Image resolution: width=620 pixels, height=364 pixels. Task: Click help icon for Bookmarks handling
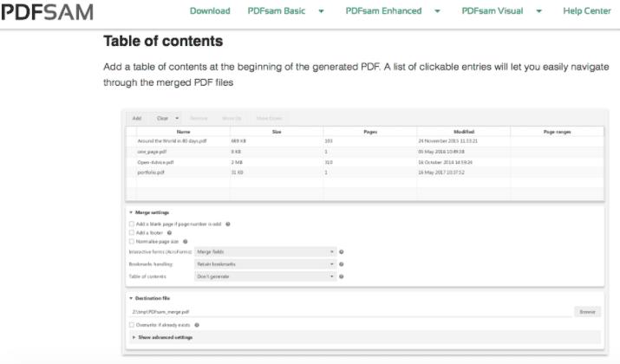click(x=342, y=263)
